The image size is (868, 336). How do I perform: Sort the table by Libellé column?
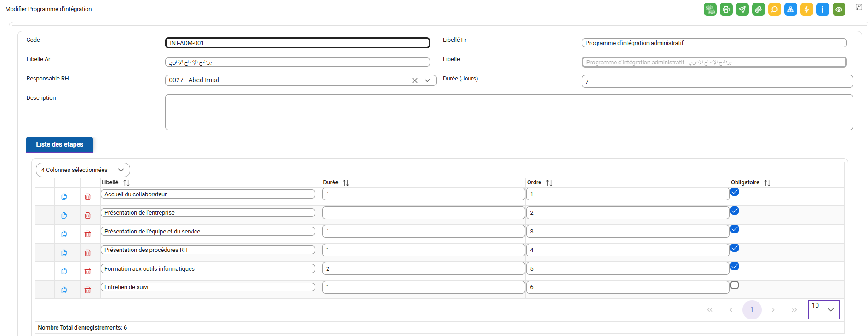126,183
